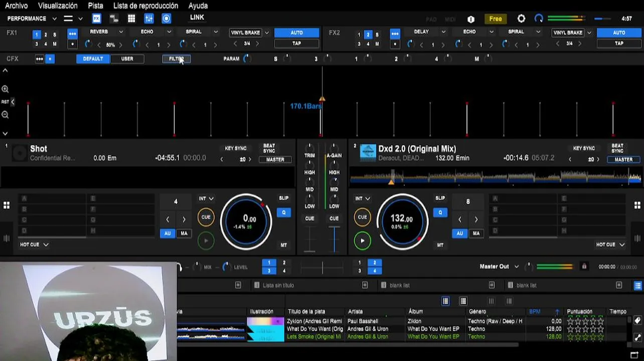Click the recording panel icon
This screenshot has width=644, height=361.
click(x=167, y=19)
